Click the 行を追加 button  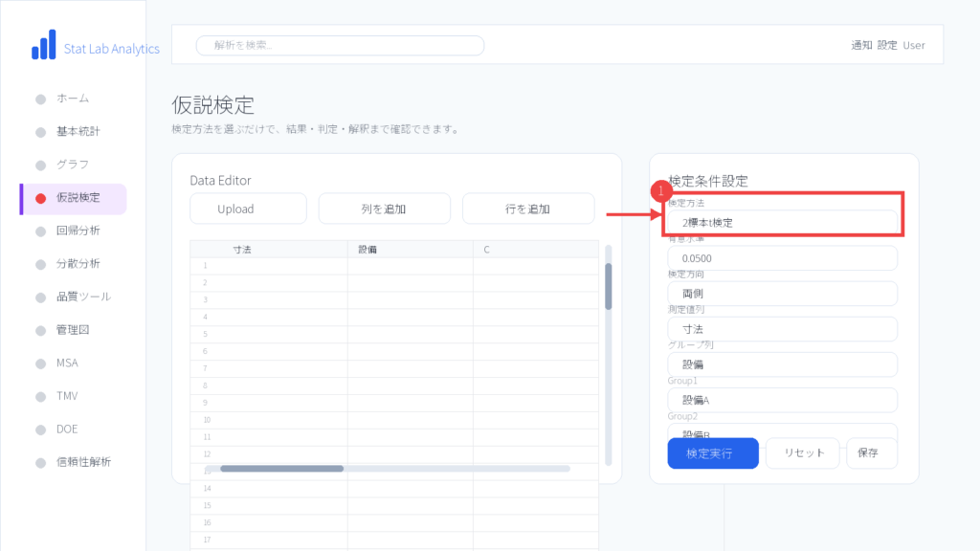528,209
